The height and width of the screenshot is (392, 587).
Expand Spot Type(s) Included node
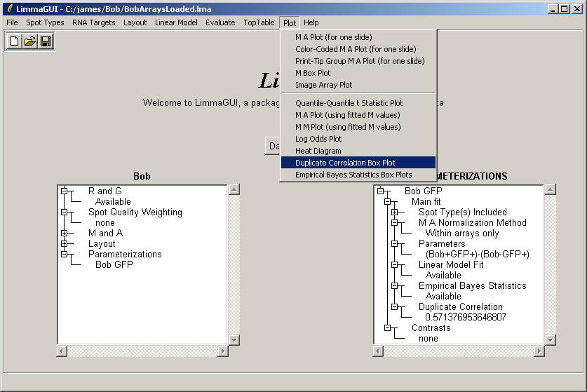394,212
